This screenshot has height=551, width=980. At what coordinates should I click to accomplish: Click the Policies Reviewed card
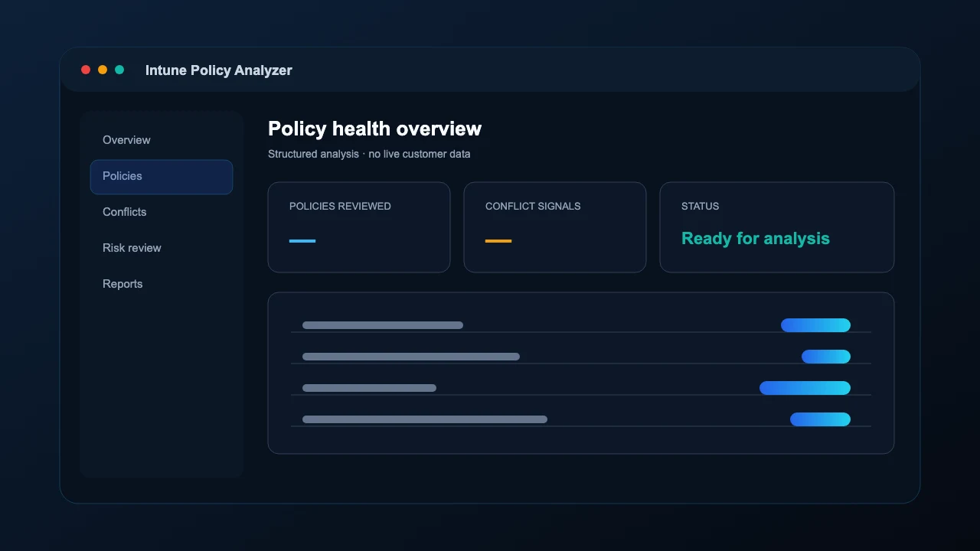point(359,227)
